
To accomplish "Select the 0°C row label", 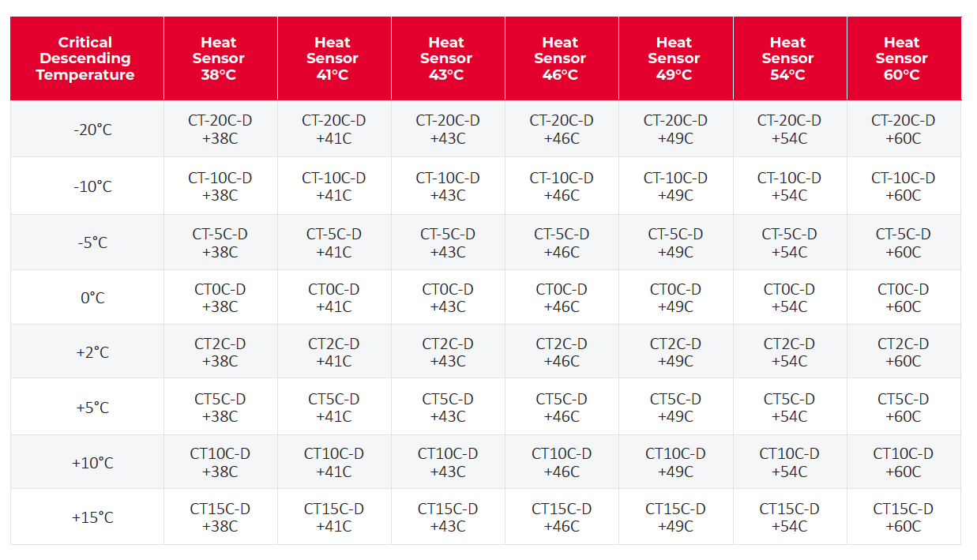I will click(93, 298).
